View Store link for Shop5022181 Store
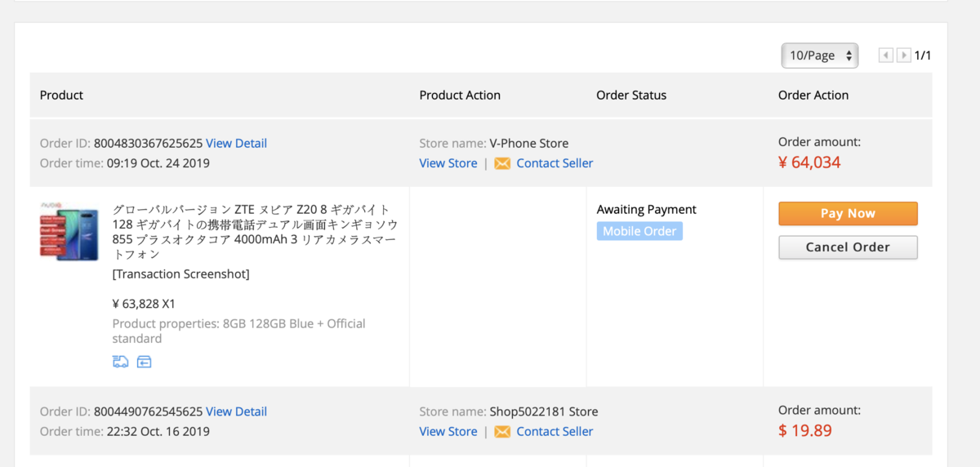This screenshot has width=980, height=467. (448, 431)
